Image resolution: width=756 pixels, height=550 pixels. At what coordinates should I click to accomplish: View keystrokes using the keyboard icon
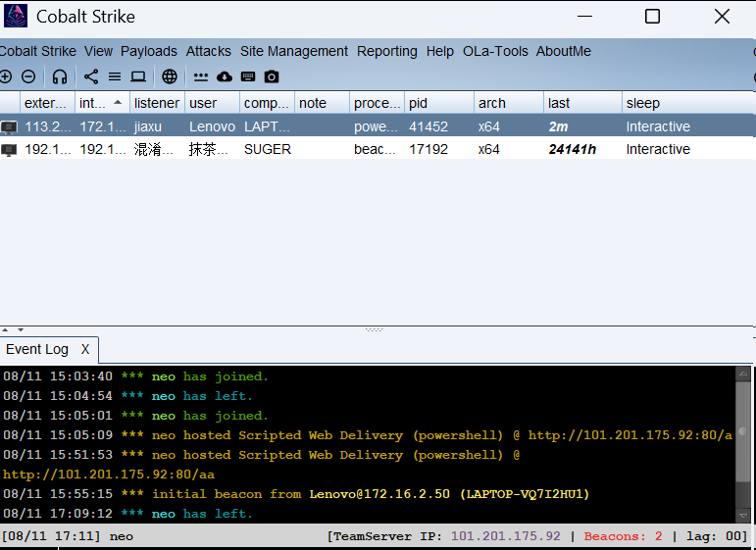click(248, 76)
